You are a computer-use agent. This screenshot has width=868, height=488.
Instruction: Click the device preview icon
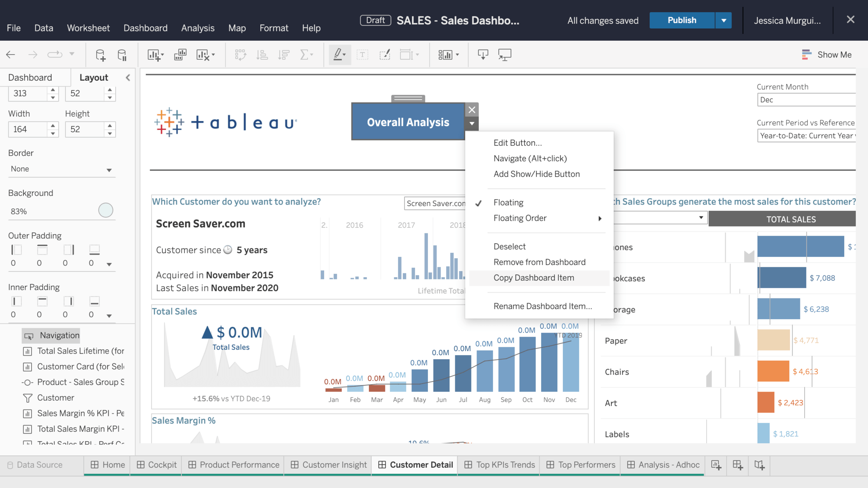[x=505, y=54]
